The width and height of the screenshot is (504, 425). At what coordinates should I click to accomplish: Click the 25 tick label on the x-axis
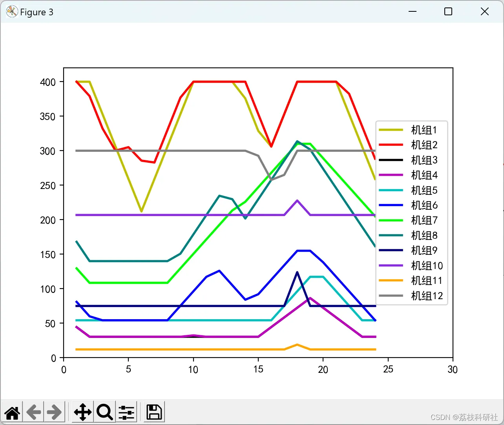[x=388, y=369]
